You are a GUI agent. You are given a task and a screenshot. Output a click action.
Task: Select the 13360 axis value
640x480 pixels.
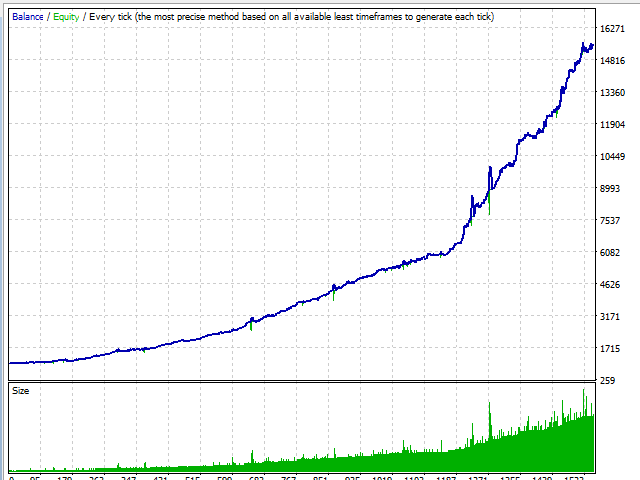tap(612, 93)
